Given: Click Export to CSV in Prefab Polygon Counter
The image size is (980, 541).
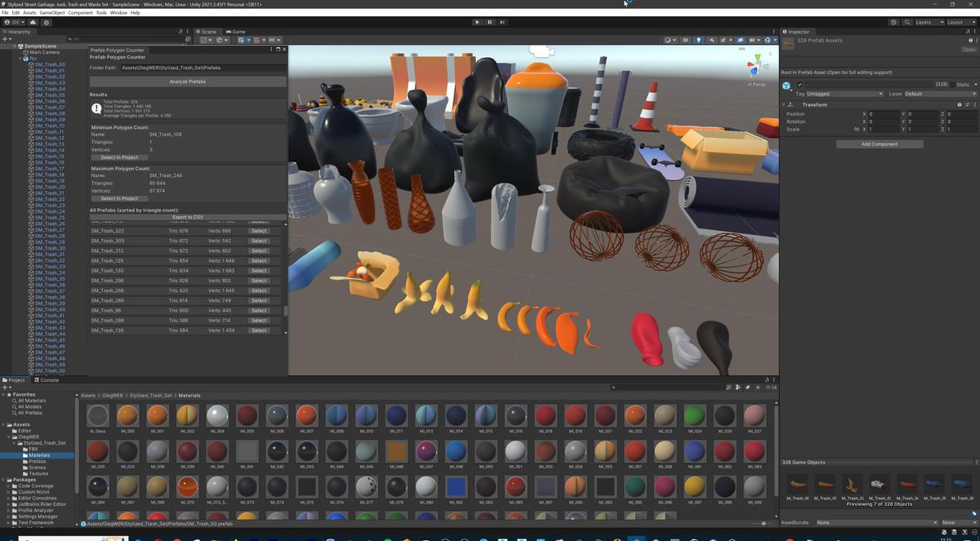Looking at the screenshot, I should (x=187, y=217).
